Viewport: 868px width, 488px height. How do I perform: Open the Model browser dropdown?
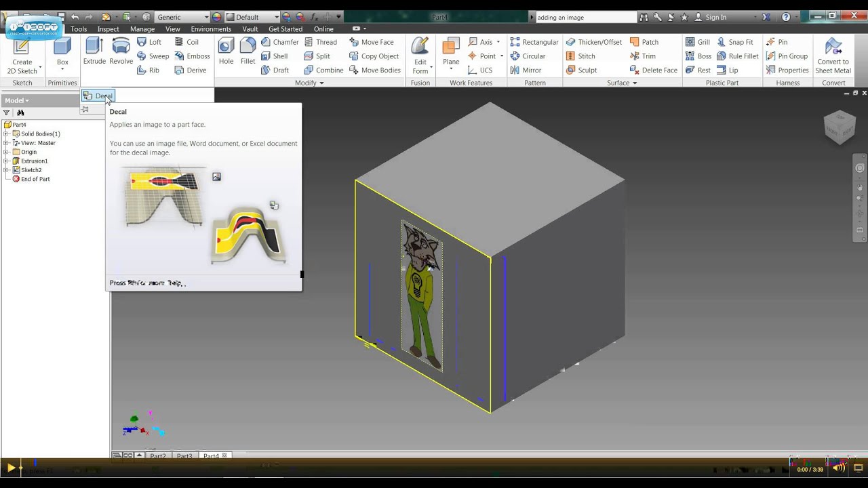coord(17,100)
